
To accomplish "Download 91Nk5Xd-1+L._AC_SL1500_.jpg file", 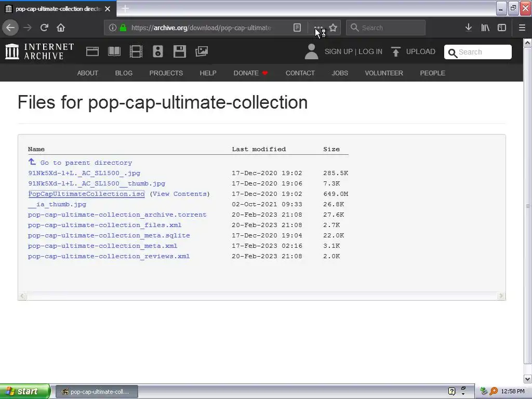I will coord(84,173).
